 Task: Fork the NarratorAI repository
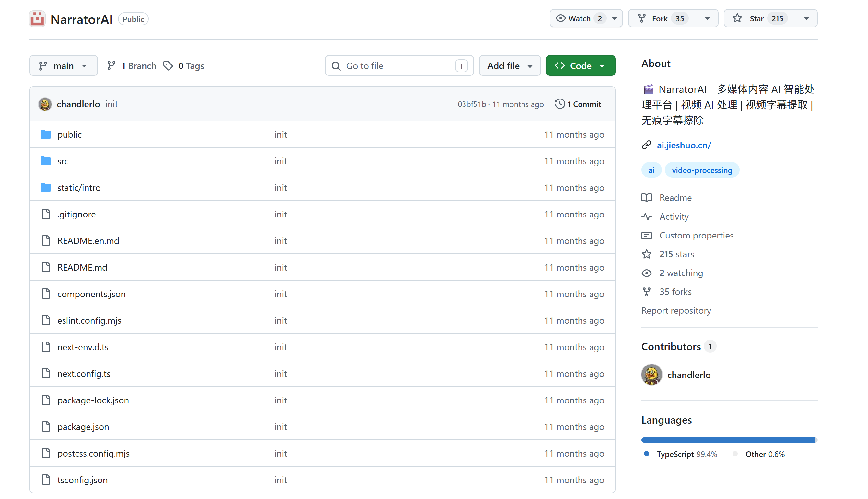point(663,18)
